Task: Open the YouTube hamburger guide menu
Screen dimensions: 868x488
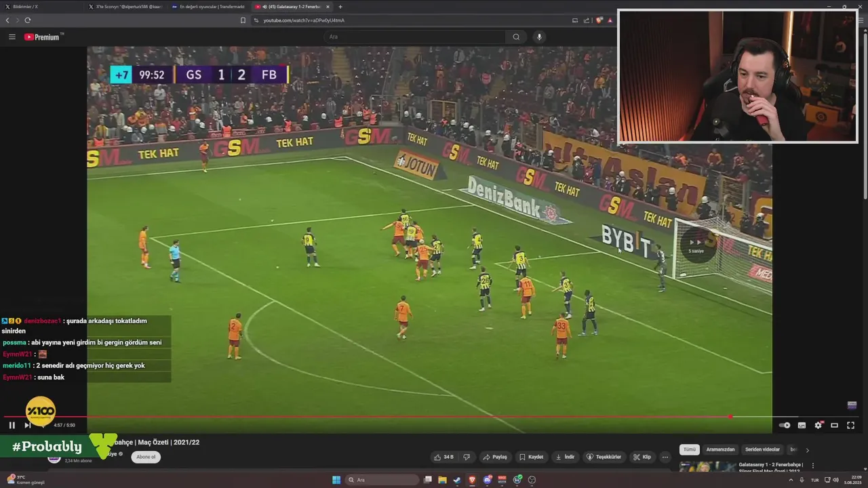Action: tap(12, 37)
